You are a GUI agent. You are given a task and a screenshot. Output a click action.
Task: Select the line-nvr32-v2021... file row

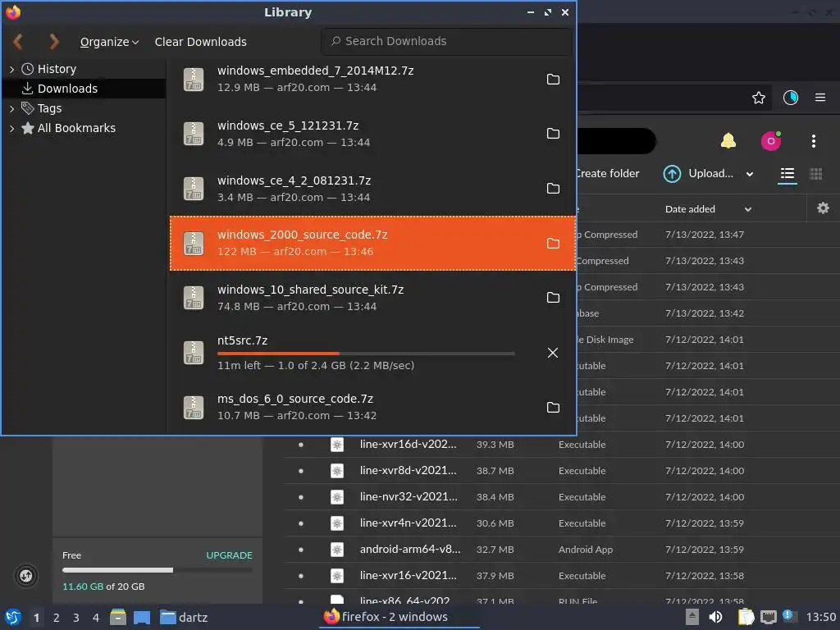pos(561,497)
